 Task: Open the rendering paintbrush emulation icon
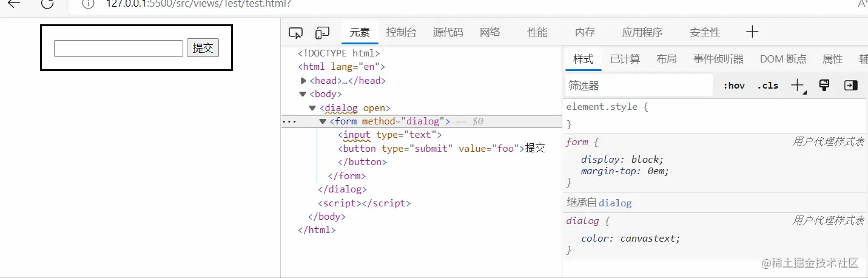coord(824,85)
